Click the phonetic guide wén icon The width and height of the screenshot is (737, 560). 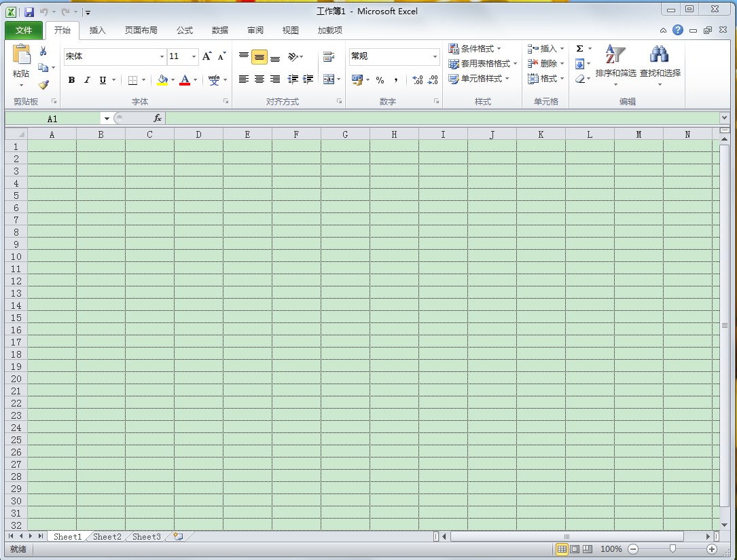pos(214,80)
